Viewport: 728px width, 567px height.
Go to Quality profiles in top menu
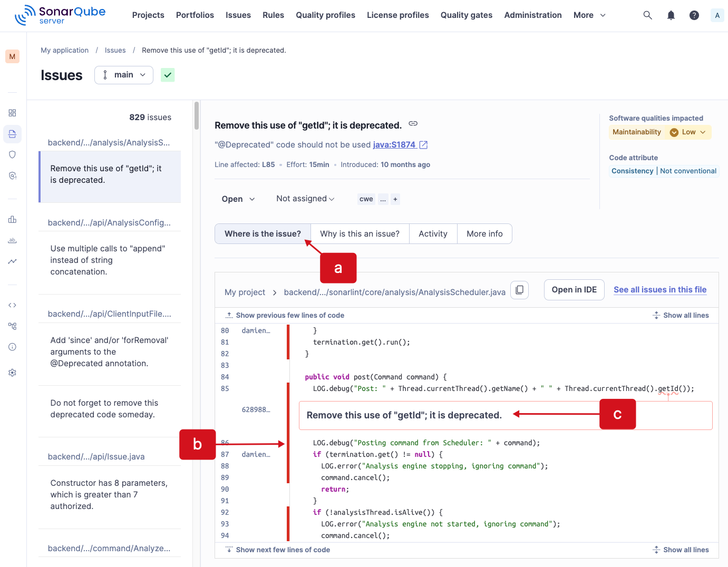coord(325,15)
